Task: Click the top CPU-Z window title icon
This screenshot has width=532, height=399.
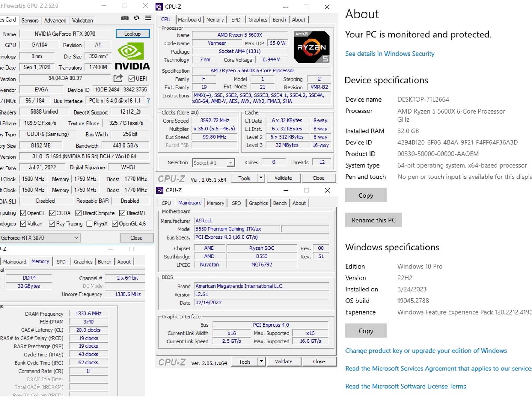Action: click(x=159, y=7)
